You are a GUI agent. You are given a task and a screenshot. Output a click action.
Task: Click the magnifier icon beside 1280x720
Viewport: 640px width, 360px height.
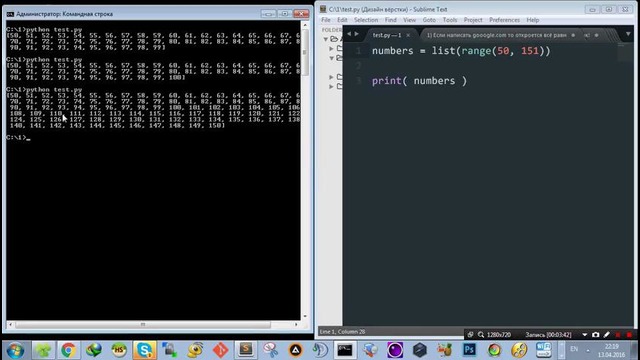click(481, 335)
